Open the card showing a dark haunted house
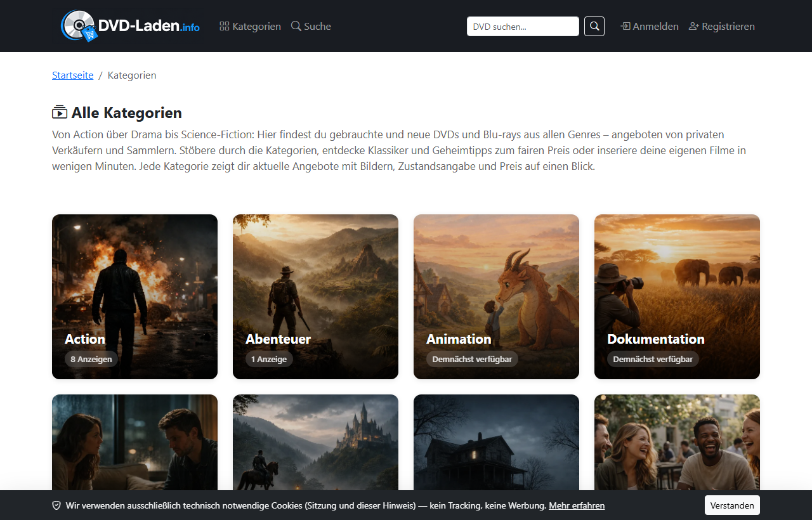The width and height of the screenshot is (812, 520). pos(496,442)
